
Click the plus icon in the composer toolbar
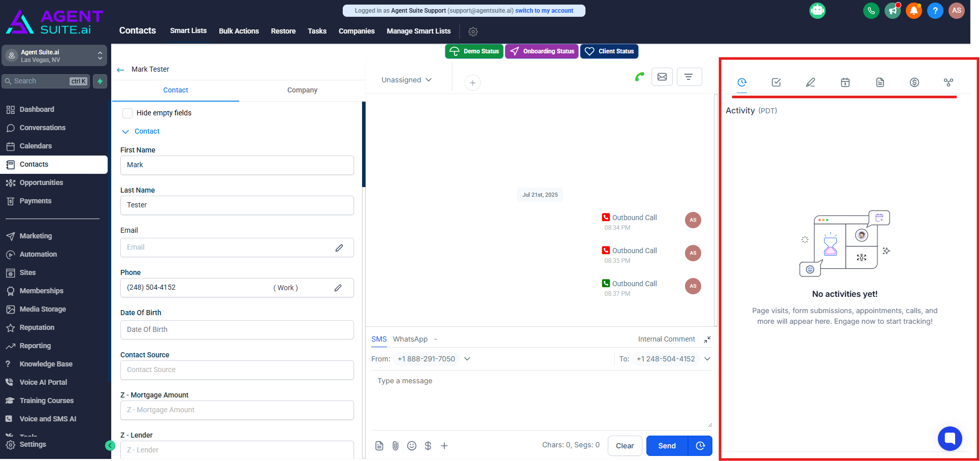(x=444, y=446)
